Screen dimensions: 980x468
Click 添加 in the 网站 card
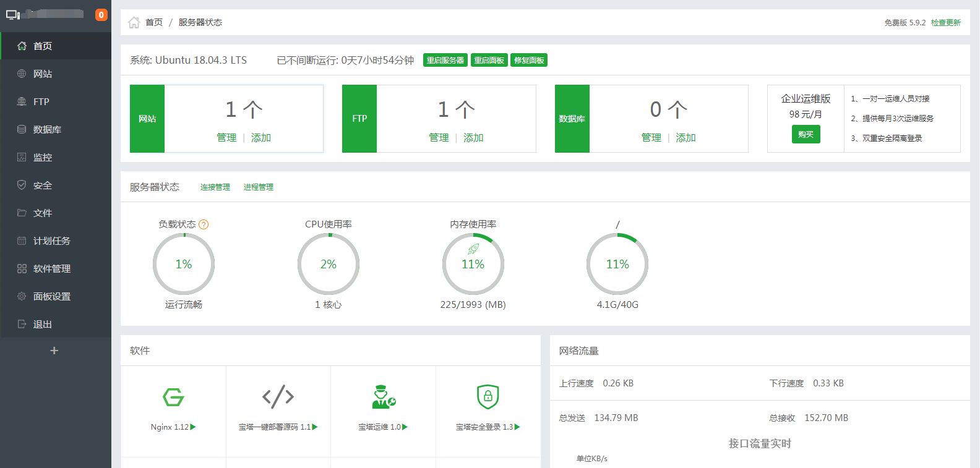tap(261, 137)
